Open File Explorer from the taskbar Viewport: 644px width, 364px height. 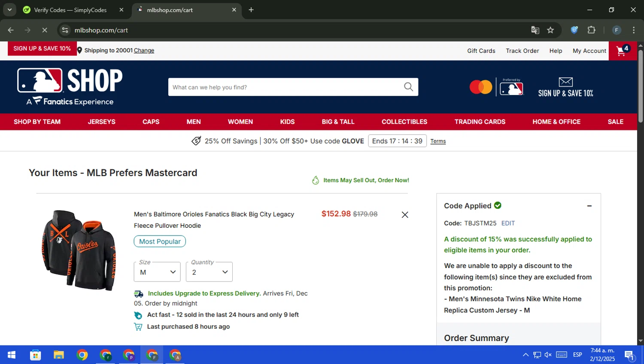click(59, 355)
